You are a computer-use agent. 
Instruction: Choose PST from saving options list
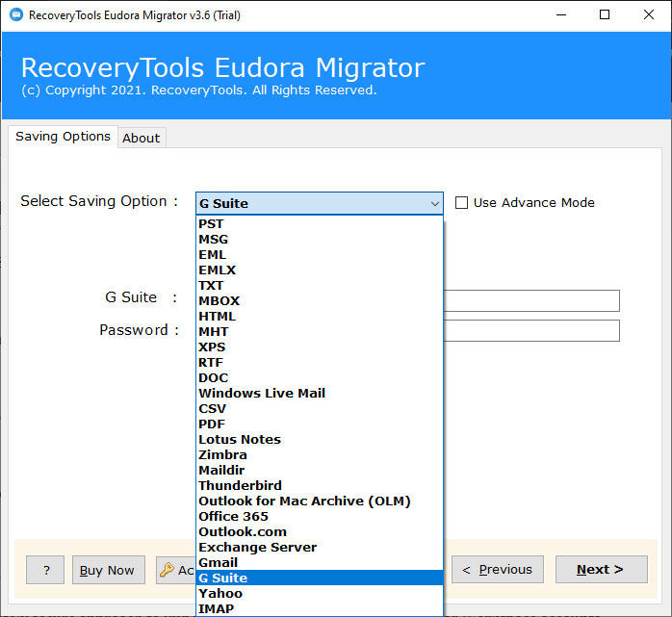[x=320, y=223]
